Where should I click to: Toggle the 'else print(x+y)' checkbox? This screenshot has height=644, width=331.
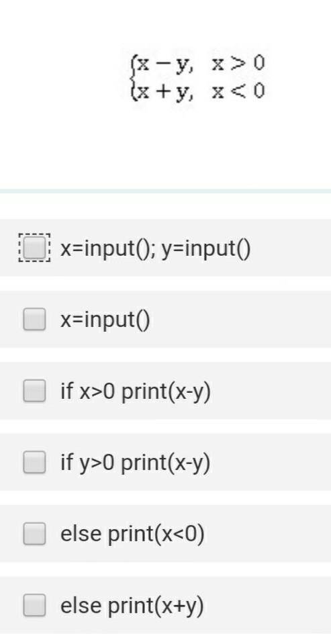[34, 606]
